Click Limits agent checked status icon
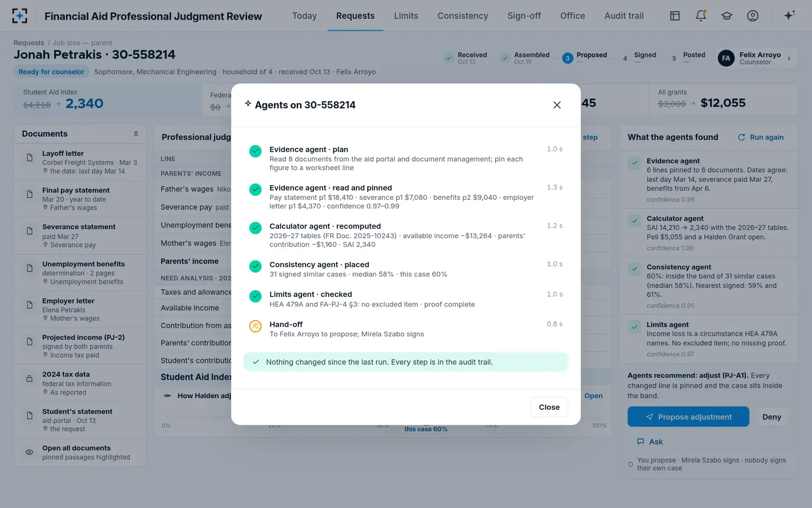The image size is (812, 508). tap(255, 296)
